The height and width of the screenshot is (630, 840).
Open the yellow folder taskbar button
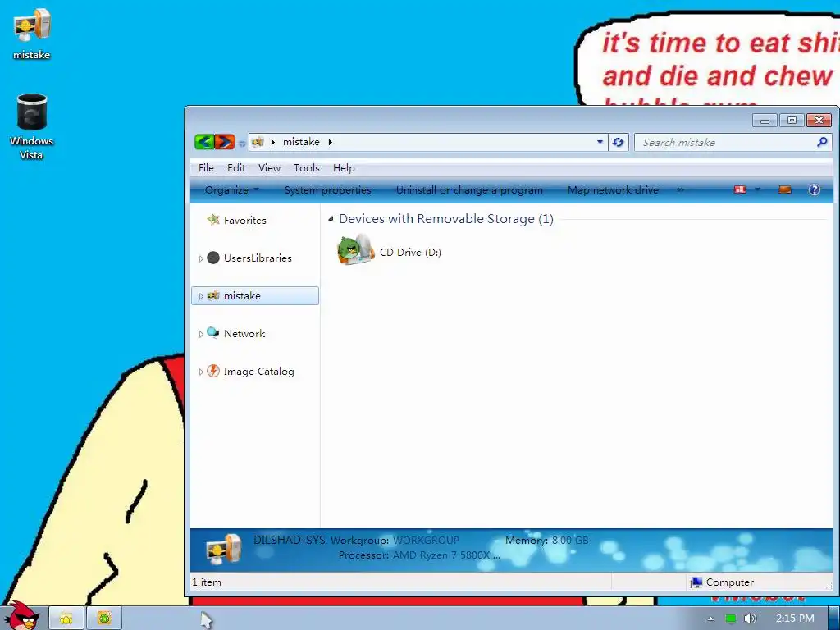(66, 619)
